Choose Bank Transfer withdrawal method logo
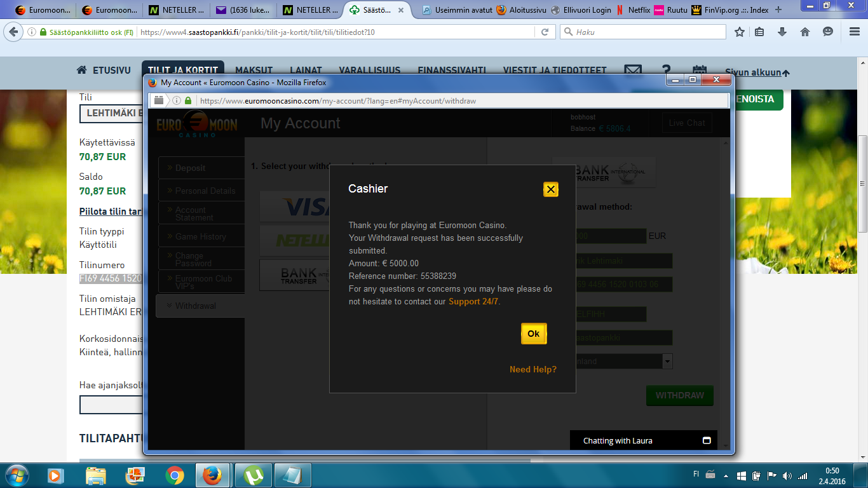This screenshot has width=868, height=488. (295, 275)
